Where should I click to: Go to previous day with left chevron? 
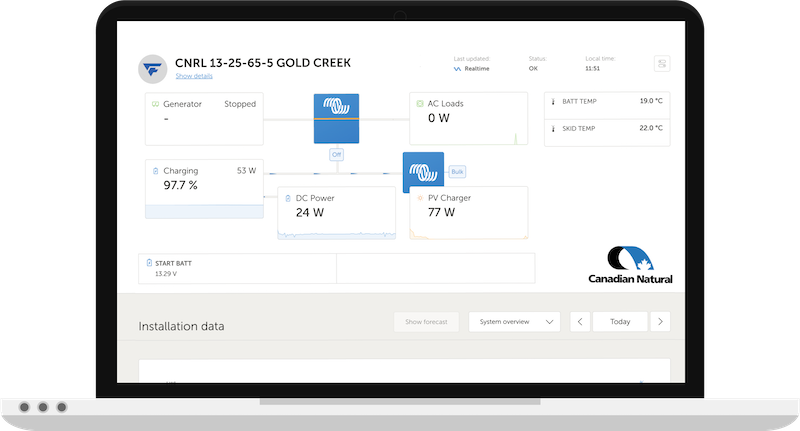click(x=580, y=322)
